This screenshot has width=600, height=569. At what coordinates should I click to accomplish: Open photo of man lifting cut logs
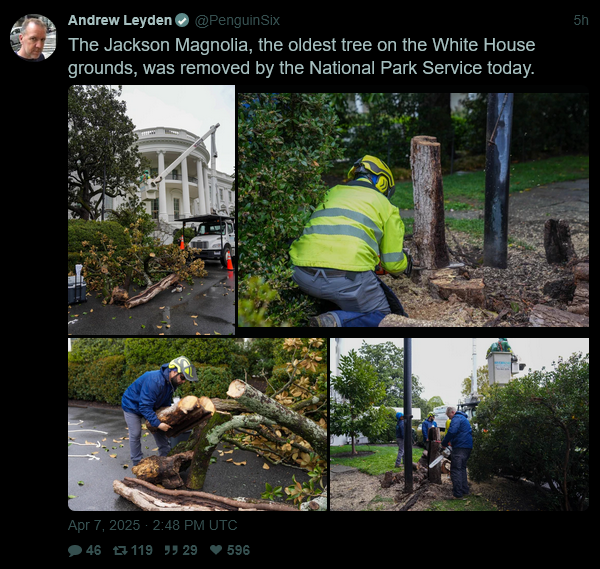(197, 424)
